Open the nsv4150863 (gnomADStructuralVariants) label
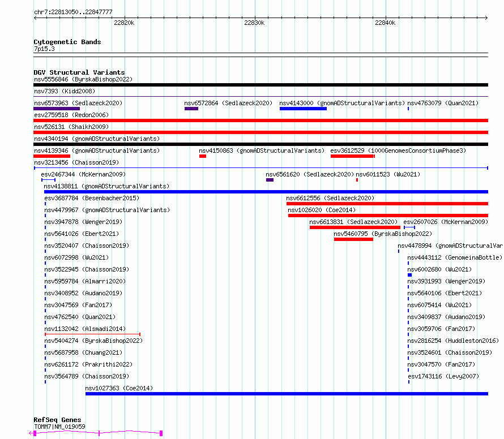Image resolution: width=504 pixels, height=439 pixels. click(x=262, y=150)
